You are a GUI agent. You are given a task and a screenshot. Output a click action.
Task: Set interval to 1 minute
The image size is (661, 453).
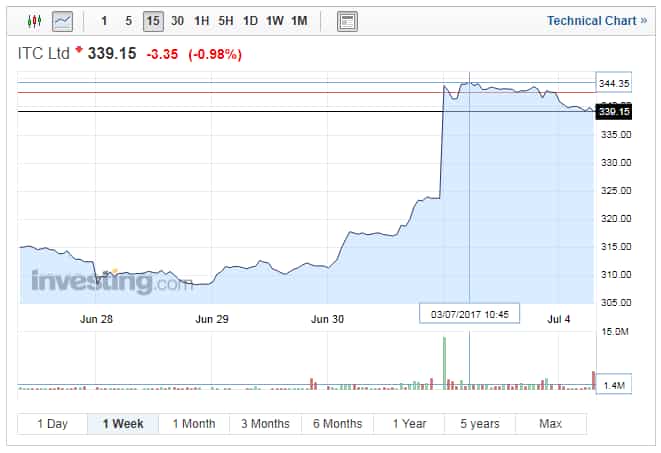pyautogui.click(x=104, y=21)
